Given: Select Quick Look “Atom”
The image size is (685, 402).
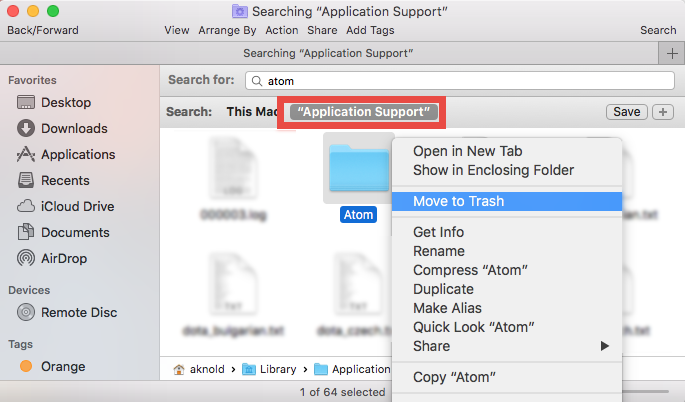Looking at the screenshot, I should 507,327.
